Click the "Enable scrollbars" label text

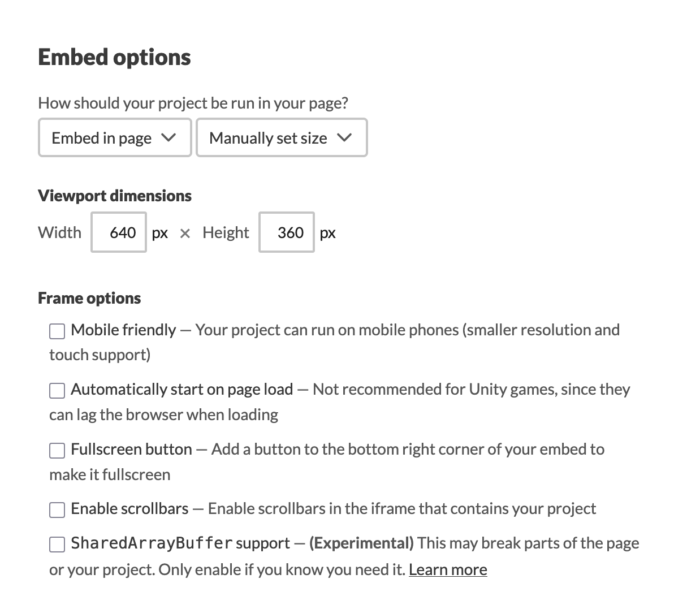[129, 509]
